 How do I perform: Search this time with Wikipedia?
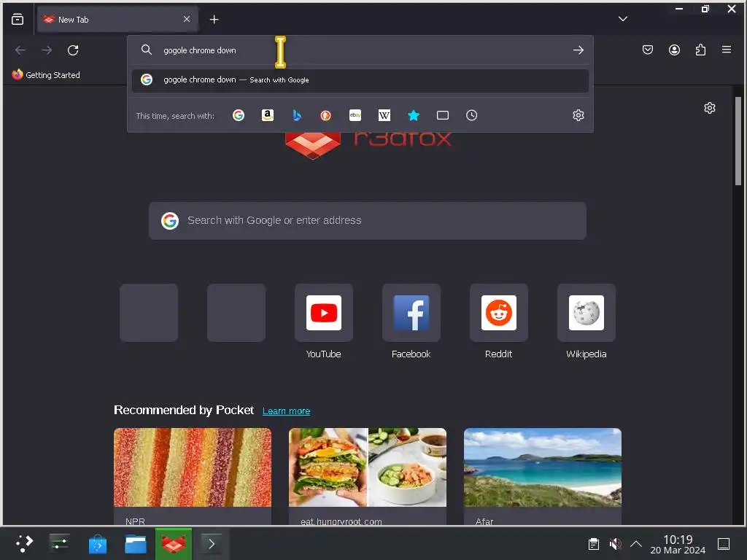(384, 115)
